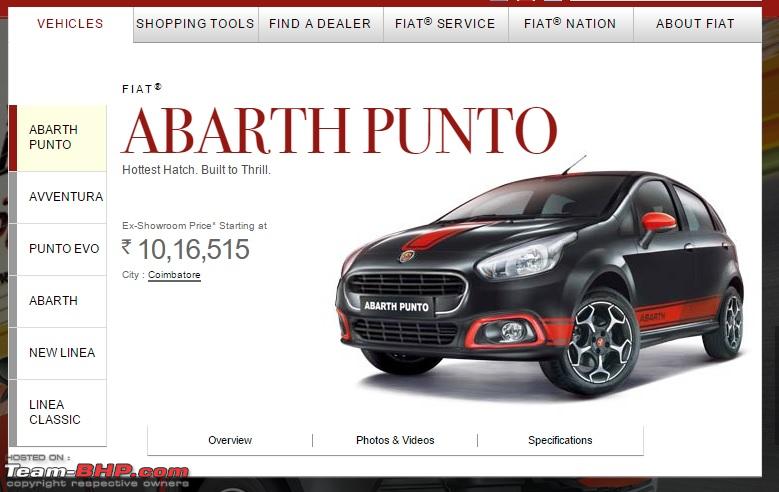Click the 'Hottest Hatch. Built to Thrill.' tagline

tap(196, 170)
